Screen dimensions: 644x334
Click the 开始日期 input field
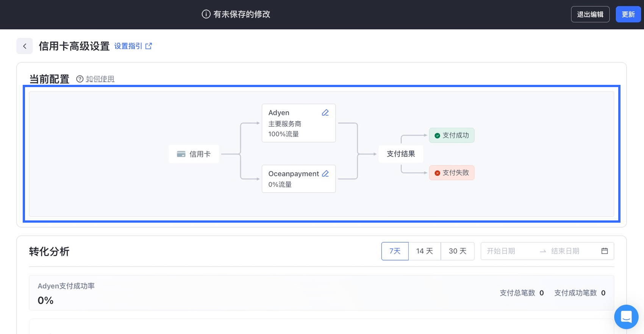[510, 251]
